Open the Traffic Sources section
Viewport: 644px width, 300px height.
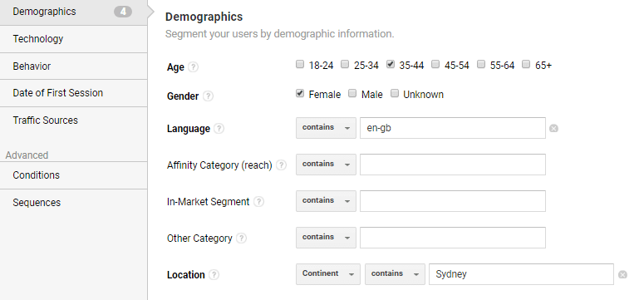(x=73, y=120)
